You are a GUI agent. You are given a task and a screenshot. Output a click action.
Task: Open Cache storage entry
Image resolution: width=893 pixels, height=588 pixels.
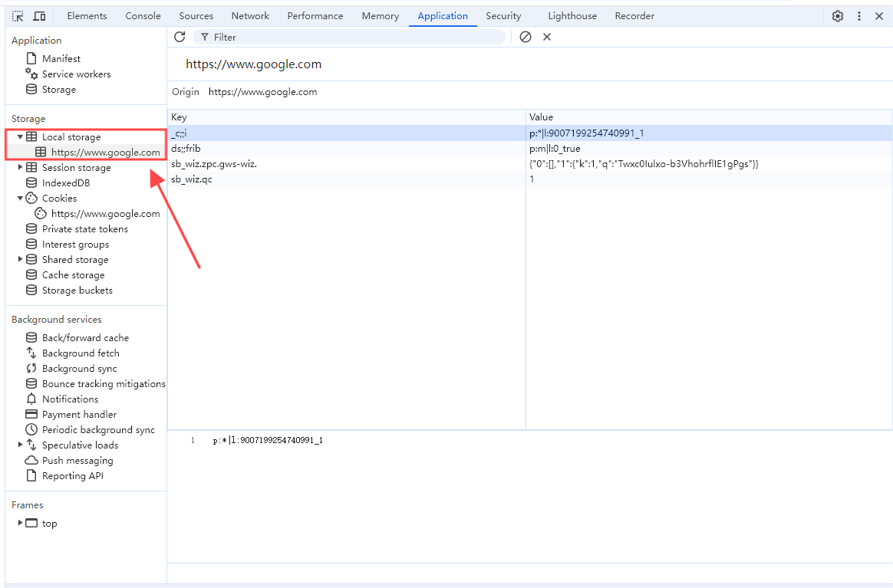point(74,275)
